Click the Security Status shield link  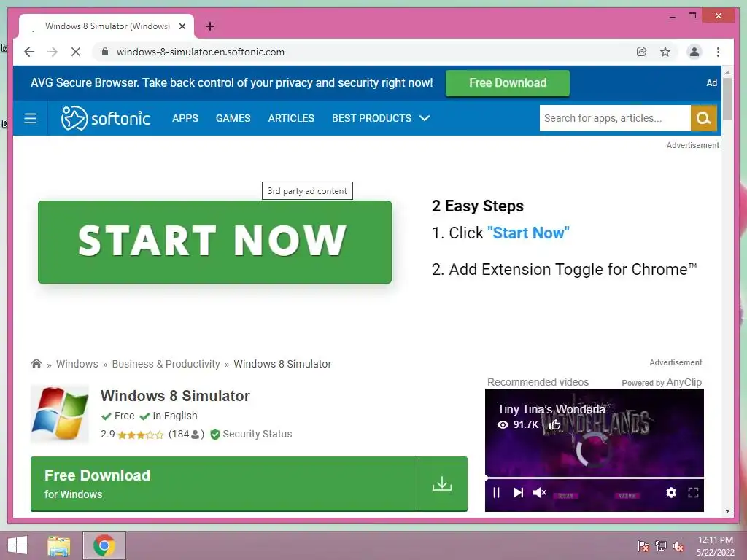(251, 435)
